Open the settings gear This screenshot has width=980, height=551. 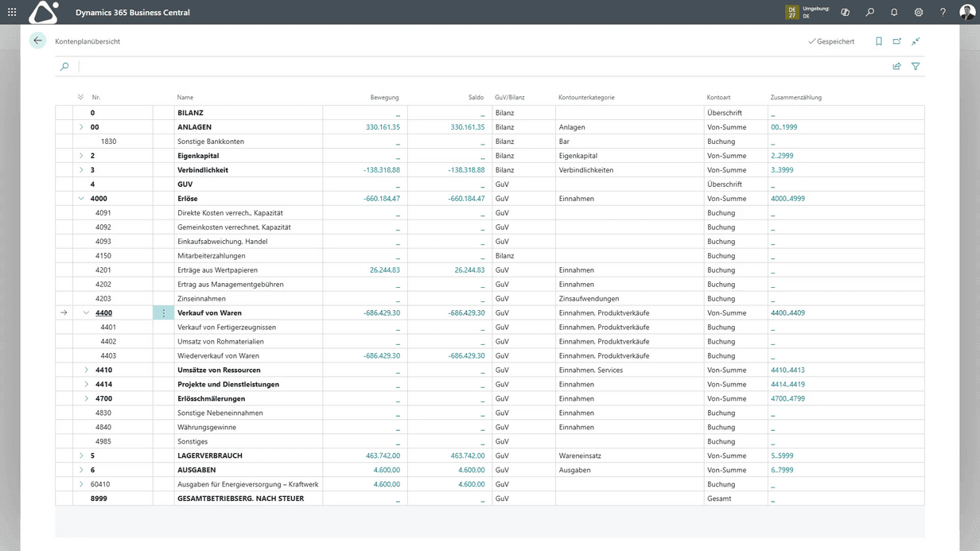pos(919,12)
